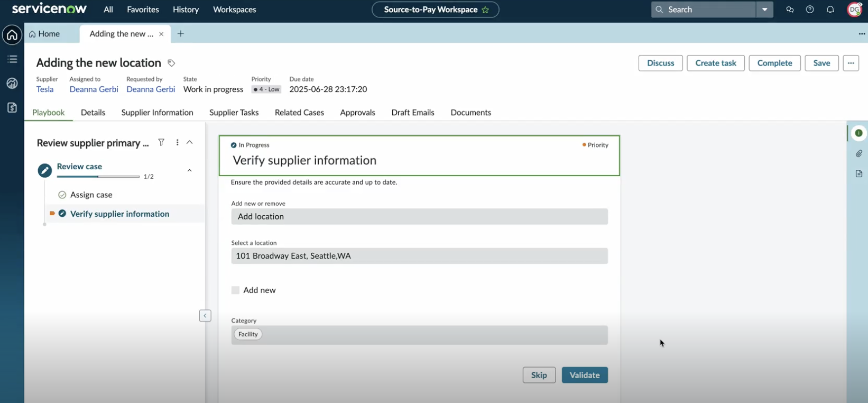Switch to the Documents tab
Image resolution: width=868 pixels, height=403 pixels.
point(470,112)
